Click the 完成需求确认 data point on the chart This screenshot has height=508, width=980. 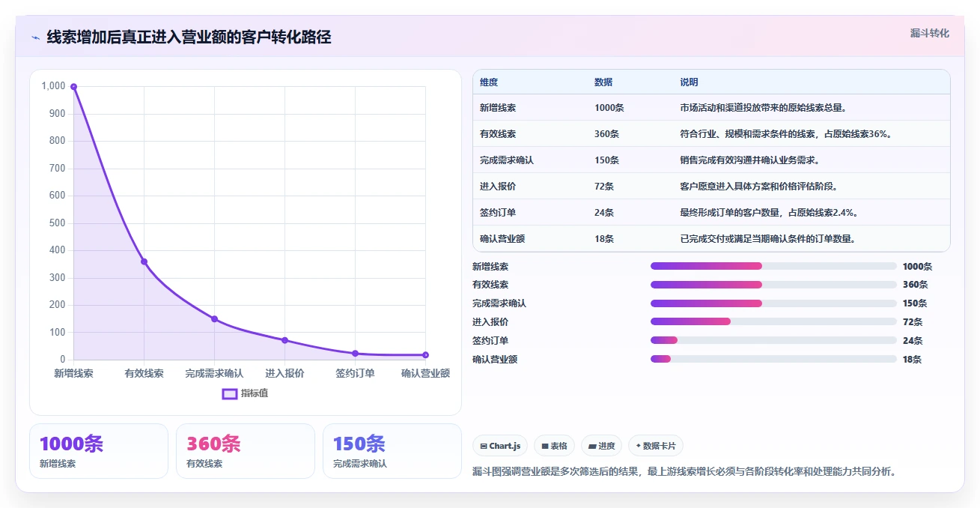pos(214,319)
